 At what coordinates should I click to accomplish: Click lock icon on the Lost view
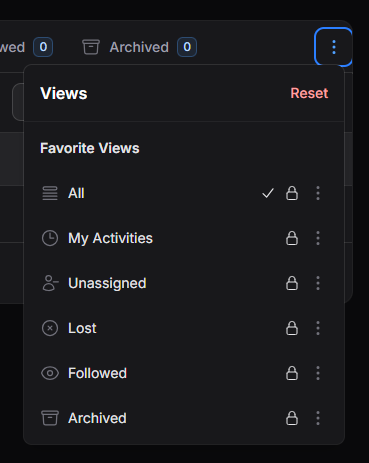coord(292,328)
